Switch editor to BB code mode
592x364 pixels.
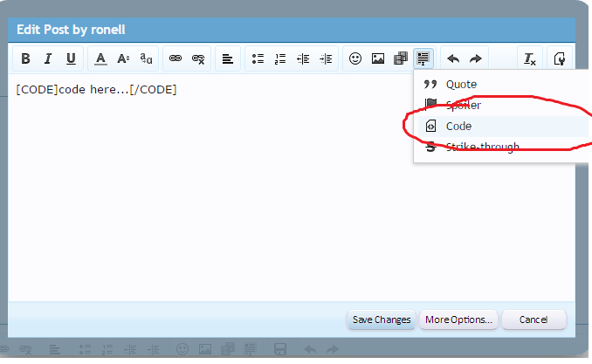click(x=560, y=58)
